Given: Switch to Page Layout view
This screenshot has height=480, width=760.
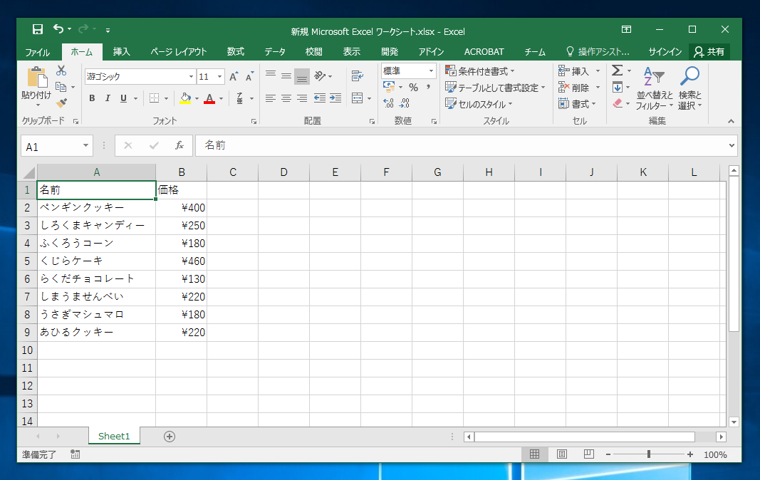Looking at the screenshot, I should 562,454.
